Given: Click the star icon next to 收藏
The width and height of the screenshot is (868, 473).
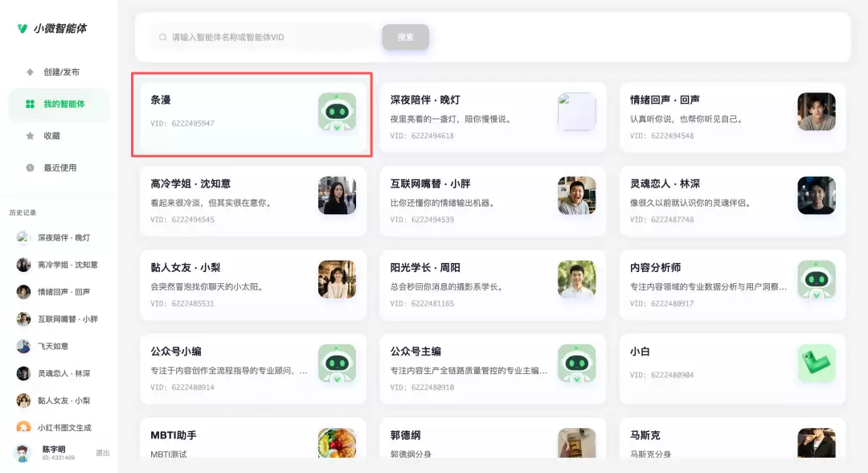Looking at the screenshot, I should [30, 136].
